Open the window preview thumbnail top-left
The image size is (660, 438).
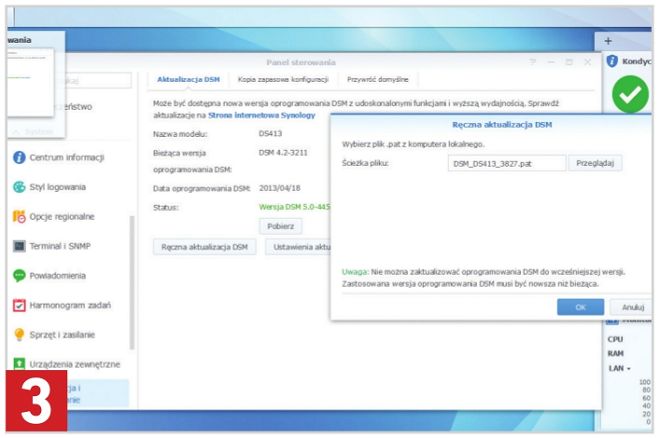(30, 82)
